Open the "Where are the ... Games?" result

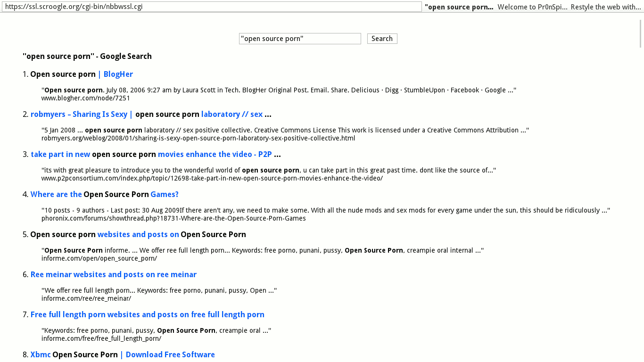105,194
